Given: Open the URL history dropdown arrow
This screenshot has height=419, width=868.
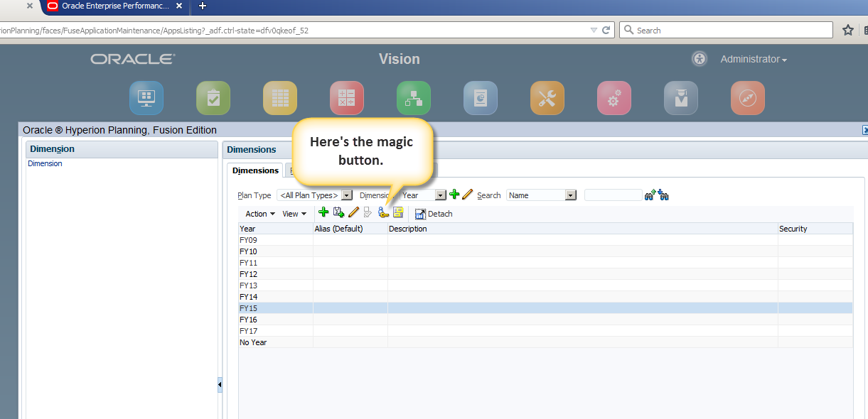Looking at the screenshot, I should [594, 31].
